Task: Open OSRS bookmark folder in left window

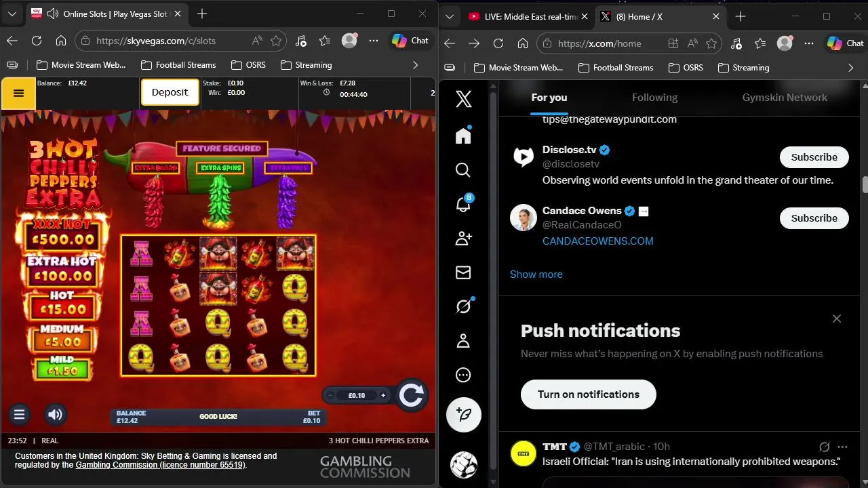Action: [x=248, y=65]
